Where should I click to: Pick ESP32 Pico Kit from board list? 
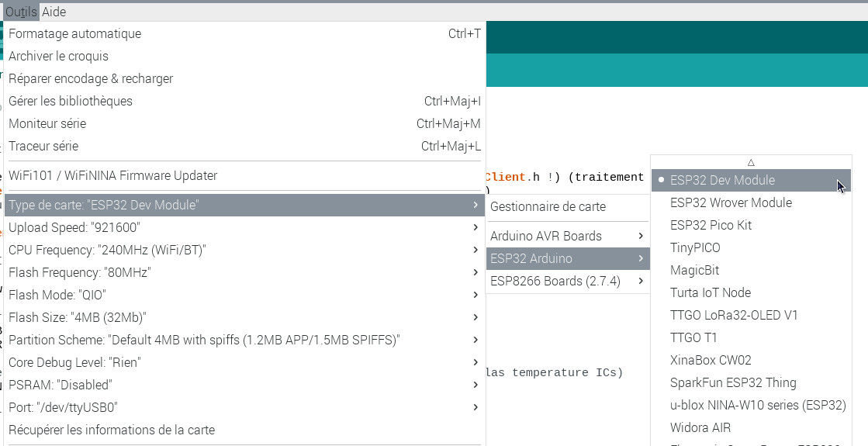710,225
